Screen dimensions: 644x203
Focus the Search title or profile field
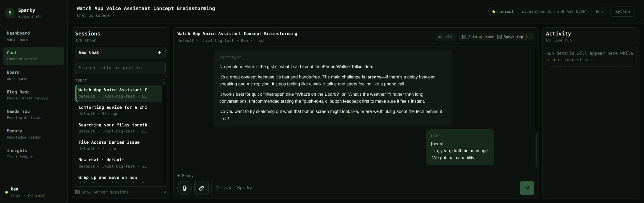(120, 68)
